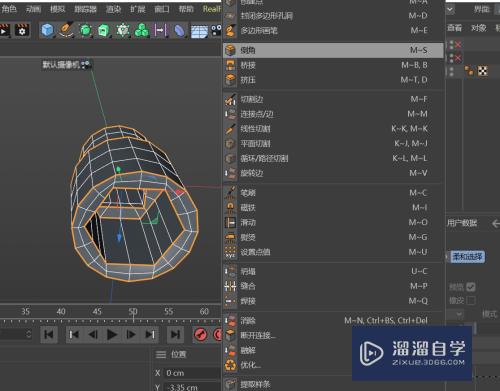Open the 渲染 (Render) menu
Screen dimensions: 500x391
pos(113,9)
